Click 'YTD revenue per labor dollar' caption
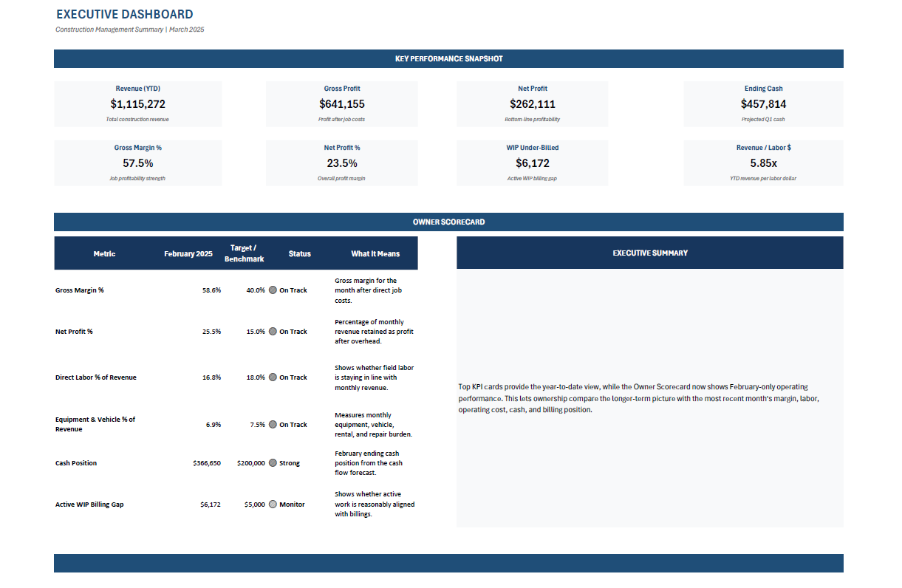 coord(764,178)
